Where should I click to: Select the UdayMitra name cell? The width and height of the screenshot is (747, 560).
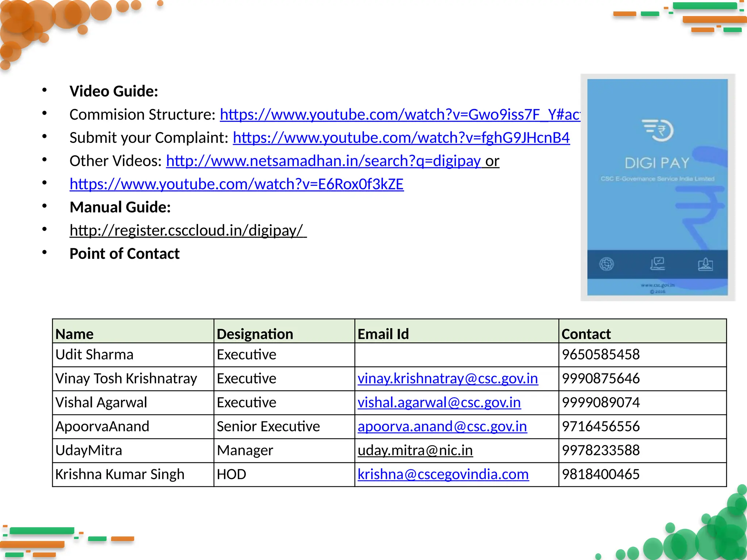point(133,451)
